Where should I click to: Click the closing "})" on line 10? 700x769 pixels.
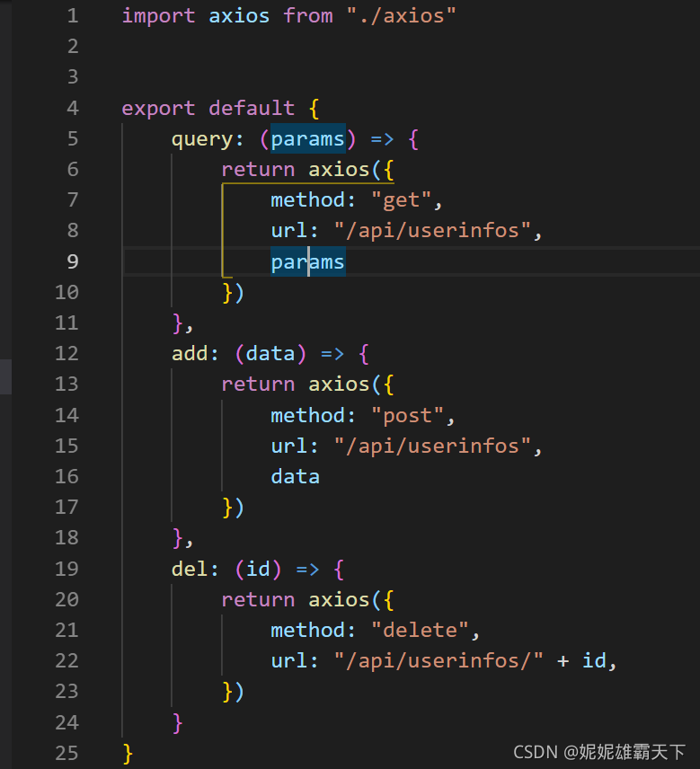click(x=234, y=293)
